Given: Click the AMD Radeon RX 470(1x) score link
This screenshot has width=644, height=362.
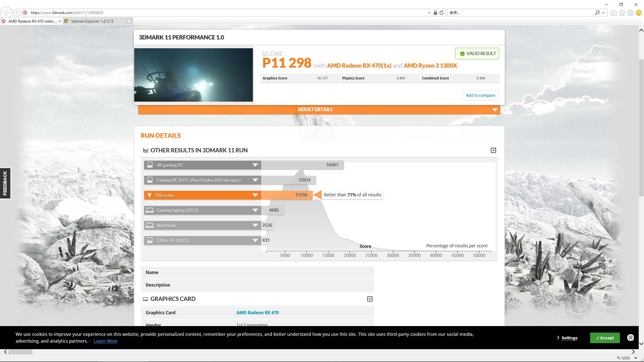Looking at the screenshot, I should (x=359, y=66).
